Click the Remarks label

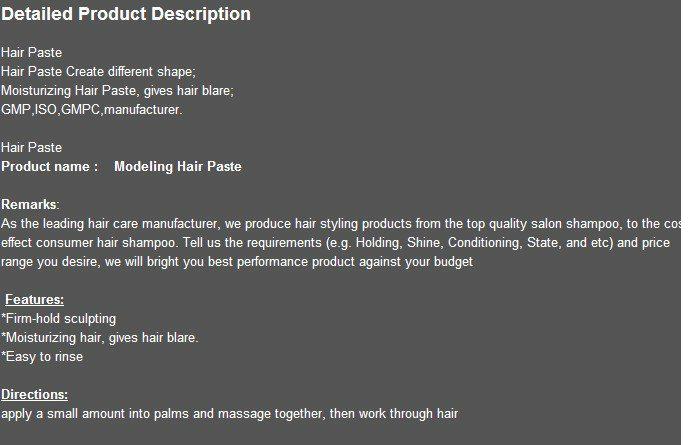click(x=30, y=205)
